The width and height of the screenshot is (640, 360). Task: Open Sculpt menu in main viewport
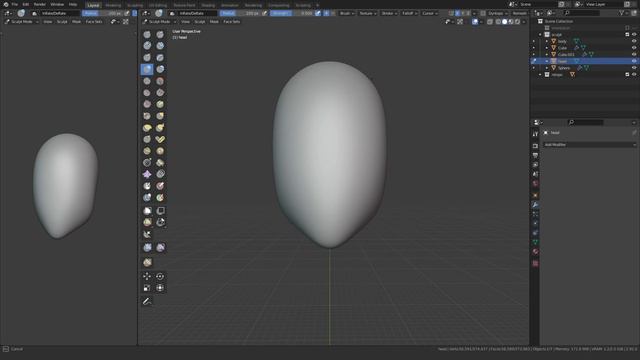pyautogui.click(x=200, y=22)
